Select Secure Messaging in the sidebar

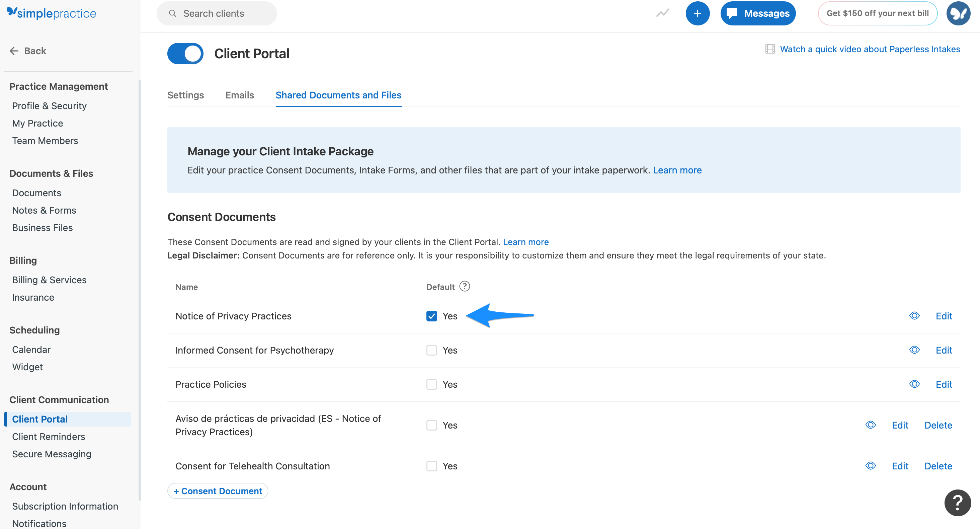click(51, 454)
